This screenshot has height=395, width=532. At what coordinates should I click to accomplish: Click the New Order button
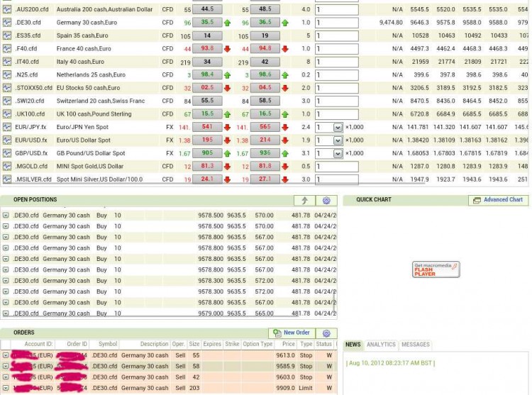coord(292,333)
